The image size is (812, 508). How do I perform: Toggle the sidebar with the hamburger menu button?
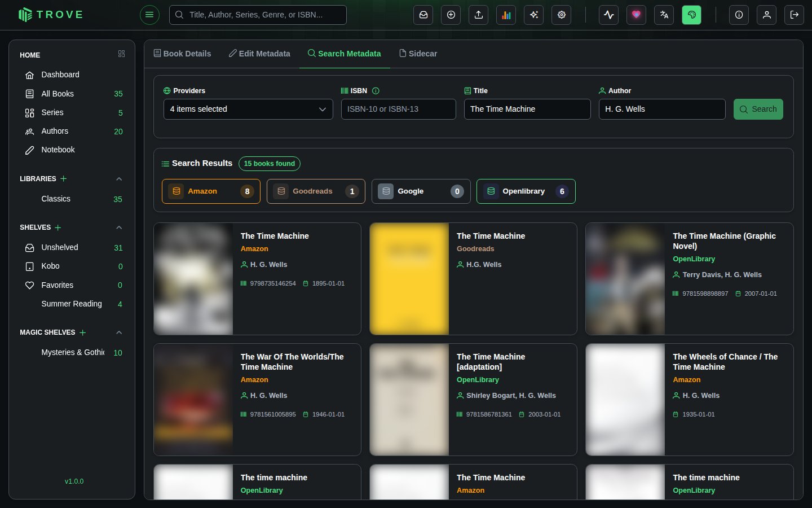(x=149, y=15)
